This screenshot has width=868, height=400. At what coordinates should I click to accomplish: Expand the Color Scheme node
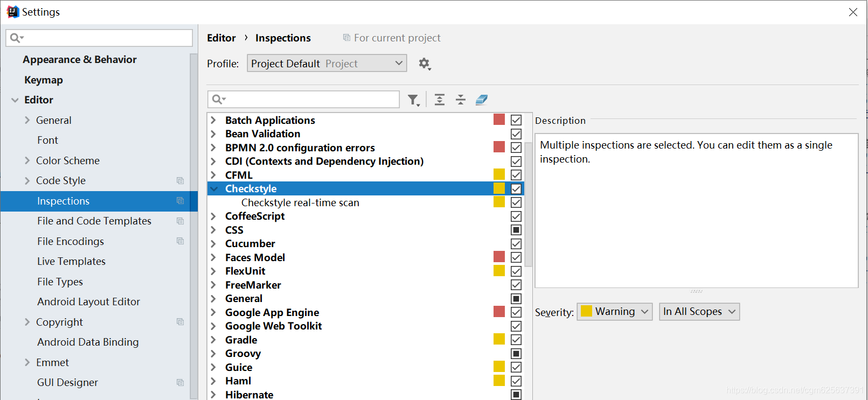27,160
